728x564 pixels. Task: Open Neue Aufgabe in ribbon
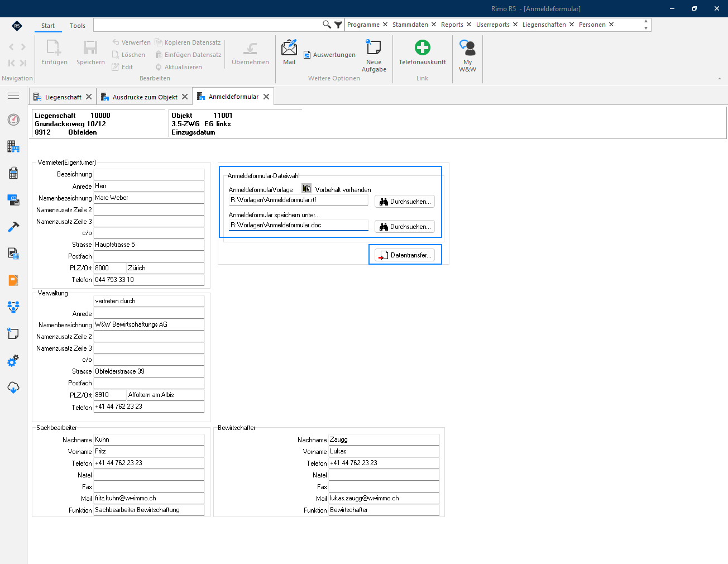click(x=373, y=56)
